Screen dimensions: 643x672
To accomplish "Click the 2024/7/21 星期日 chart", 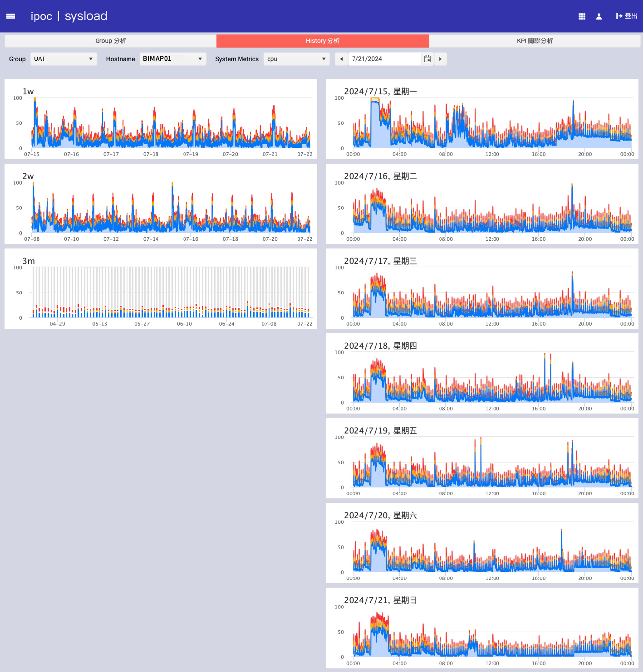I will [482, 628].
